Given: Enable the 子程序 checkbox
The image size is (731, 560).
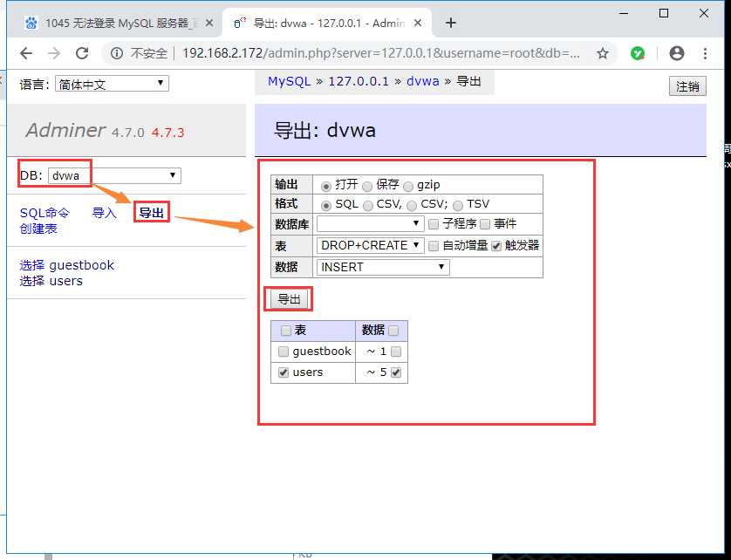Looking at the screenshot, I should point(433,224).
